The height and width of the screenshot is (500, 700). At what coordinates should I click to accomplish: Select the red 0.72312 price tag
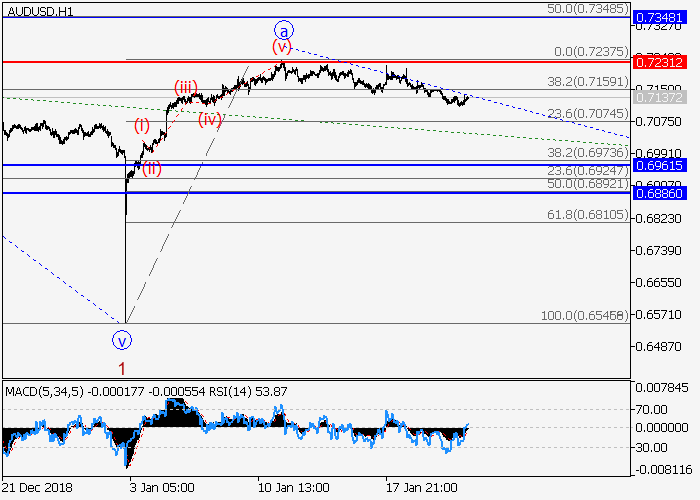point(665,62)
